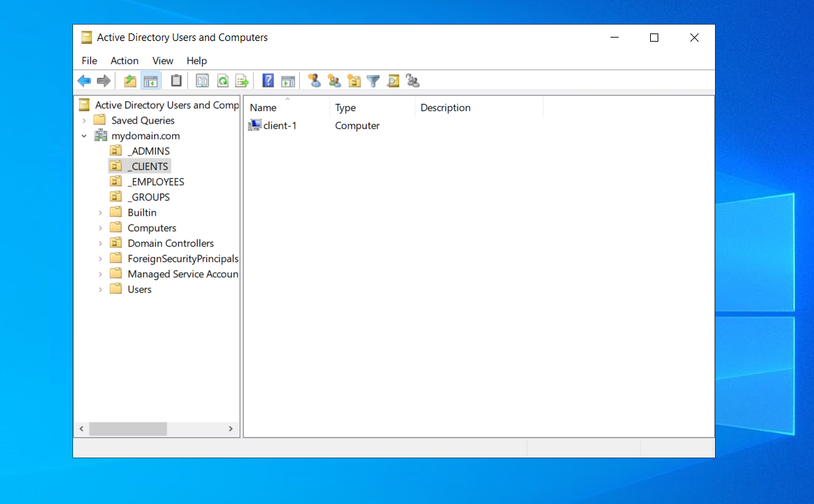
Task: Go up one level folder icon
Action: 130,81
